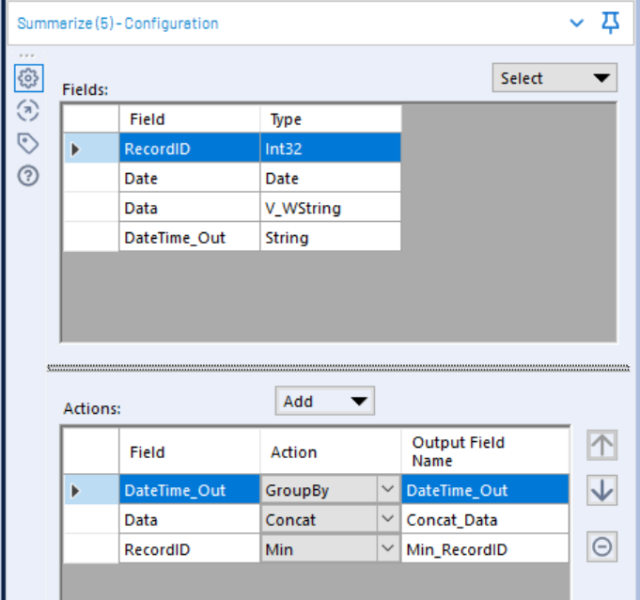
Task: Expand the Concat action dropdown
Action: click(387, 519)
